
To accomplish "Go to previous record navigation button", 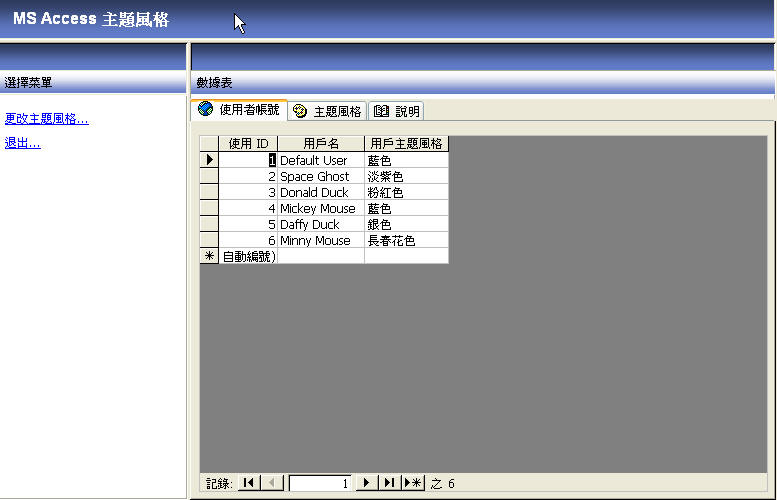I will point(272,483).
